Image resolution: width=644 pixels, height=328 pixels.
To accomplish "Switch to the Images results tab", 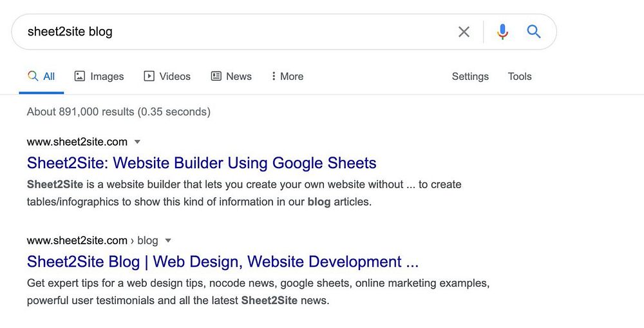I will (x=106, y=76).
